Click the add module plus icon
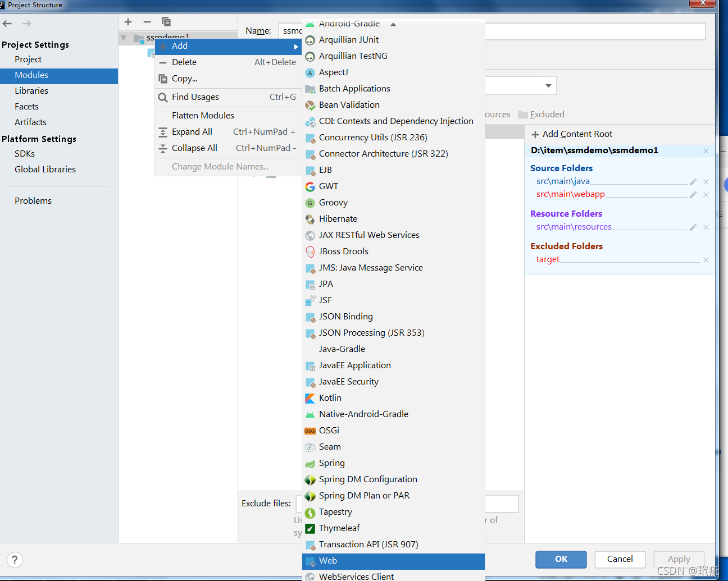This screenshot has height=581, width=728. click(128, 22)
